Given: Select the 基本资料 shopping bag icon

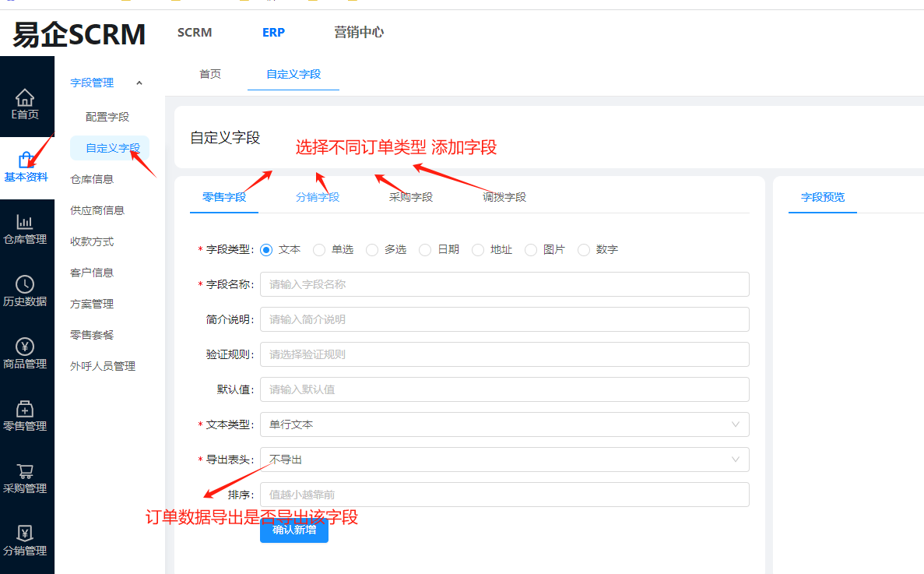Looking at the screenshot, I should tap(26, 160).
